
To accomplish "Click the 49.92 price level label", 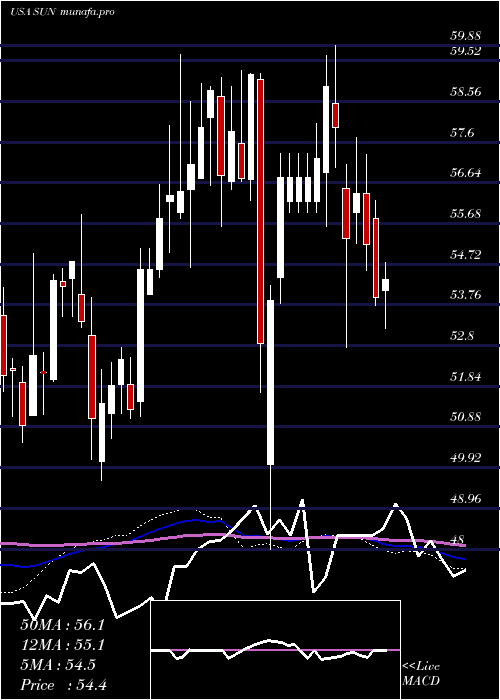I will click(x=465, y=458).
